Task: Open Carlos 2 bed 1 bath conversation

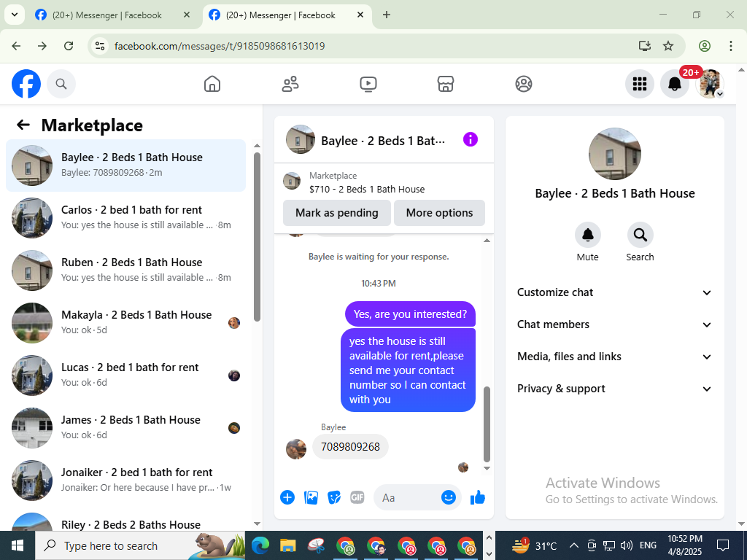Action: point(125,218)
